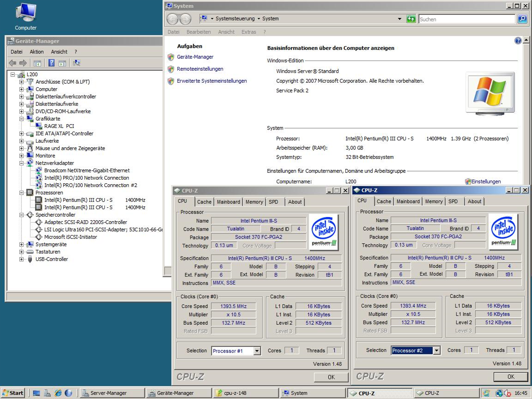Open the Aktion menu in Geräte-Manager
532x399 pixels.
click(37, 52)
